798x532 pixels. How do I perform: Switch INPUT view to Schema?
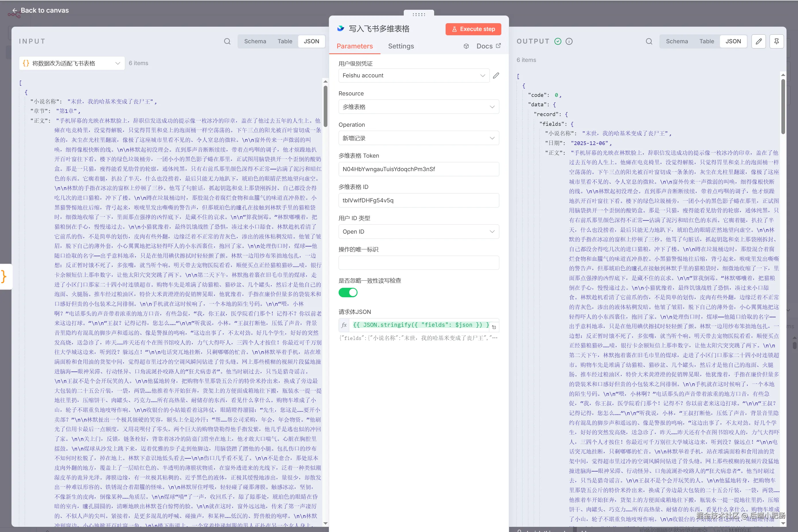[x=255, y=41]
